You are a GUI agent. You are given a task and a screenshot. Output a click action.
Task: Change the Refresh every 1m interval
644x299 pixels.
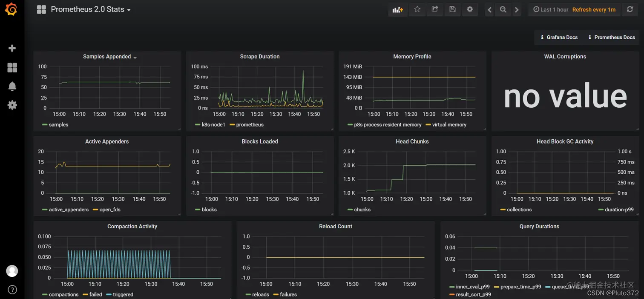pos(594,9)
